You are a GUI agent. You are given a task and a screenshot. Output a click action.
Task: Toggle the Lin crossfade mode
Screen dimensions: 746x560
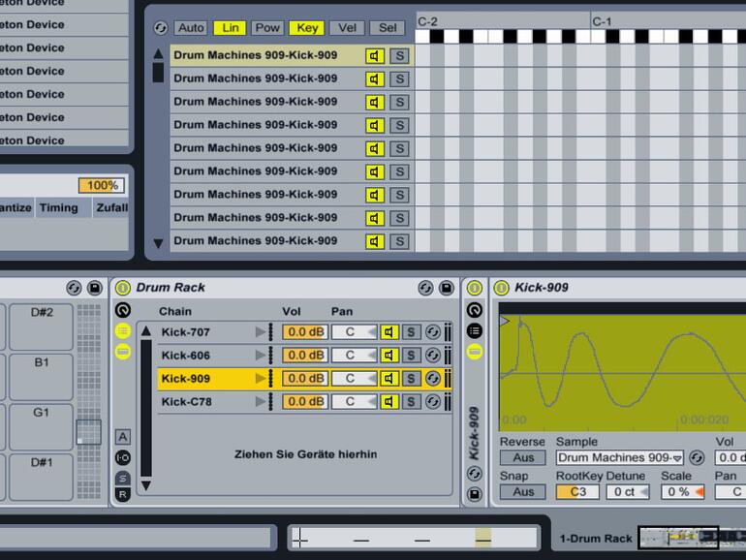pos(231,28)
